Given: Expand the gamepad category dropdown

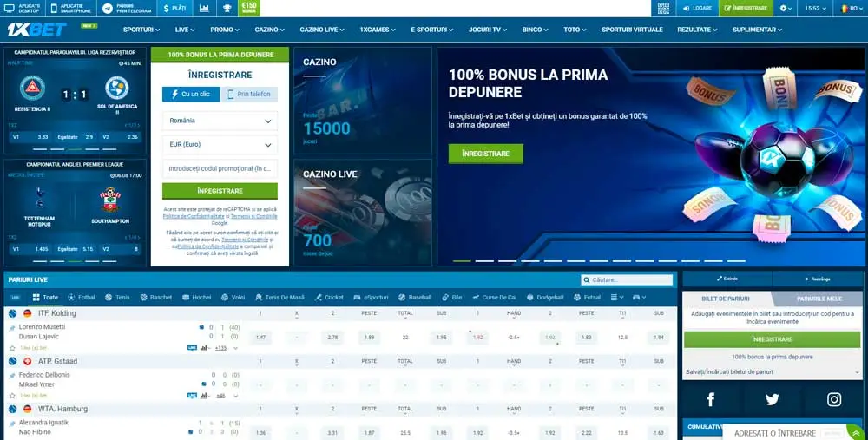Looking at the screenshot, I should click(x=640, y=297).
